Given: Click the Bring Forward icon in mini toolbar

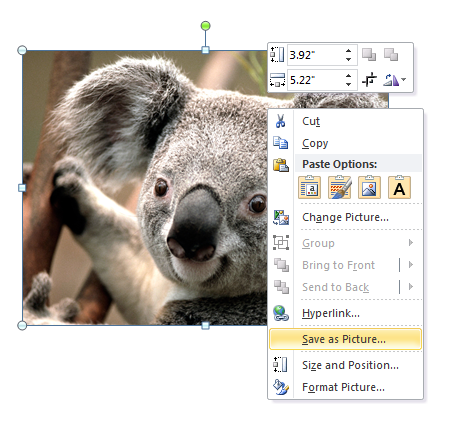Looking at the screenshot, I should click(x=369, y=55).
